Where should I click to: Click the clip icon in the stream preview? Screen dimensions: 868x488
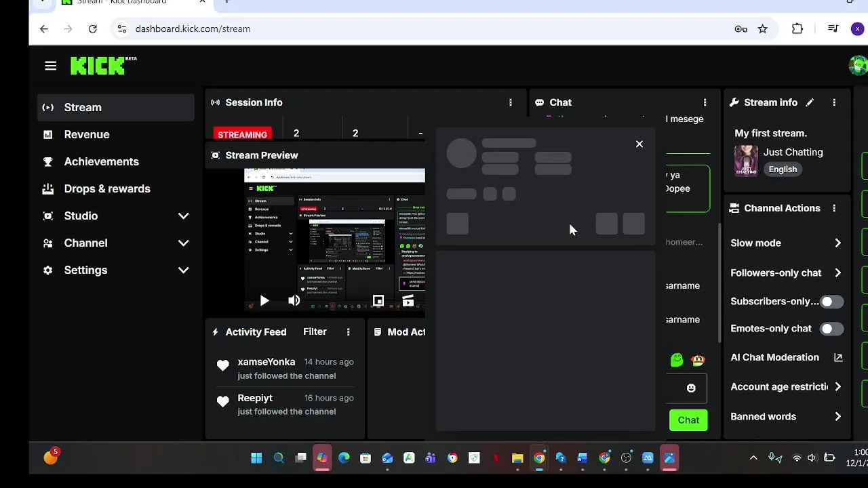click(x=408, y=301)
